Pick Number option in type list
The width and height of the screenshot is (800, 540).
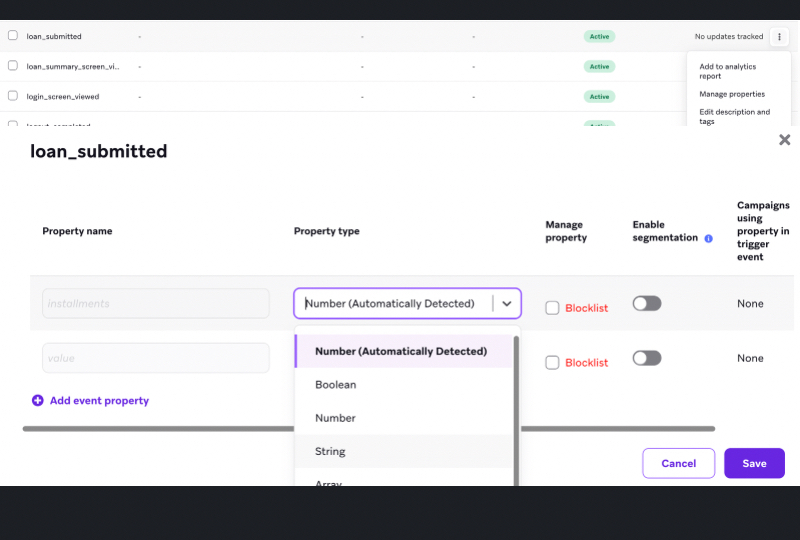[x=335, y=418]
